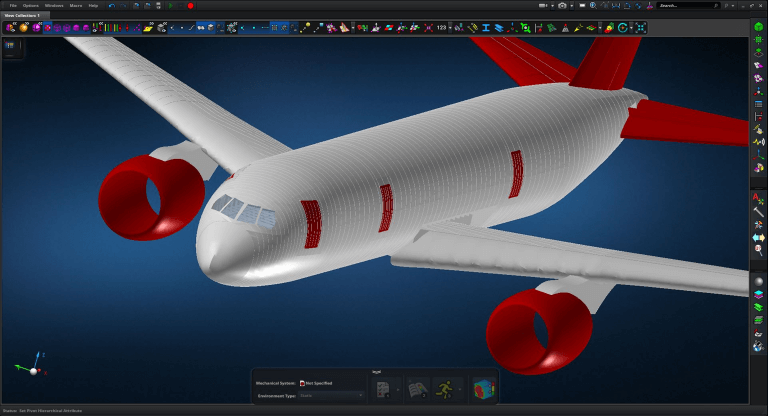Click the running man solve icon
Viewport: 768px width, 416px height.
[445, 390]
